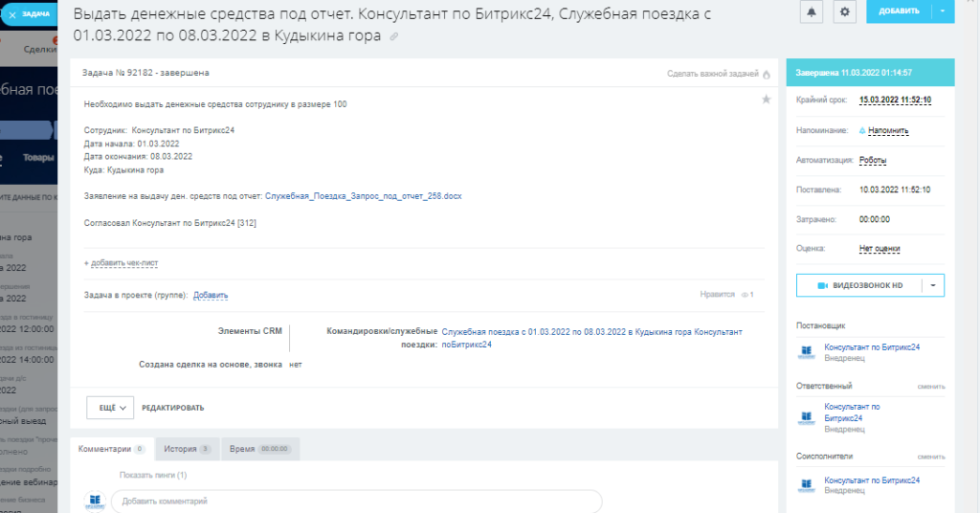Close the ЗАДАЧА side panel
Viewport: 980px width, 513px height.
[12, 14]
